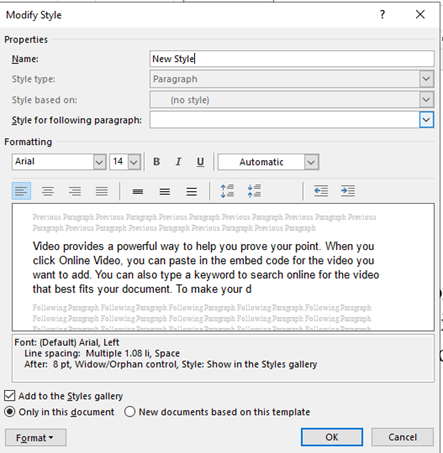This screenshot has width=443, height=453.
Task: Click the Increase Indent icon
Action: [x=348, y=191]
